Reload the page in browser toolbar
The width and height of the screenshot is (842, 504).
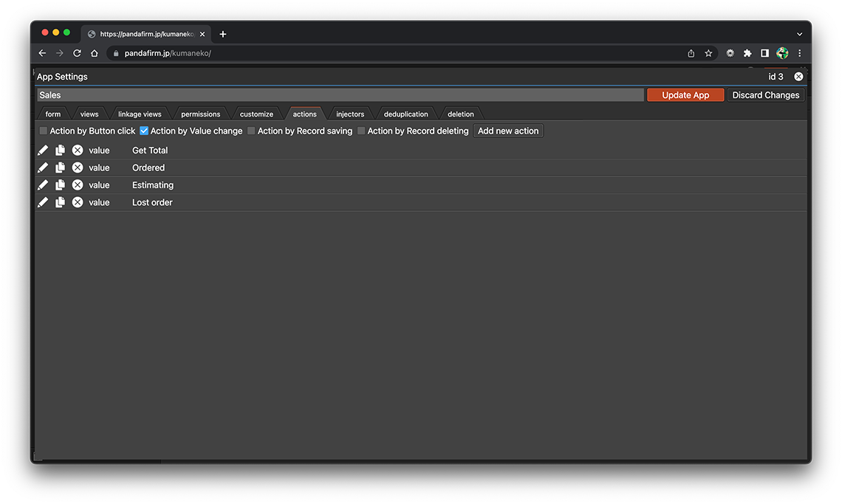[x=77, y=53]
